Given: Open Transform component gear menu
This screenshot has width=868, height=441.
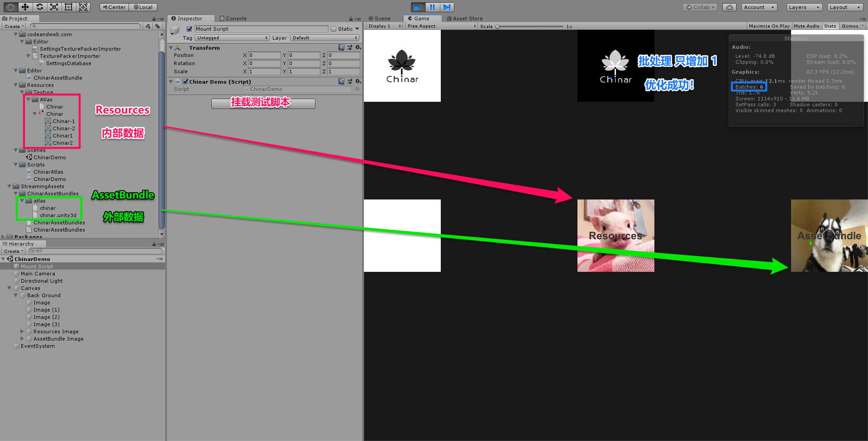Looking at the screenshot, I should tap(358, 47).
